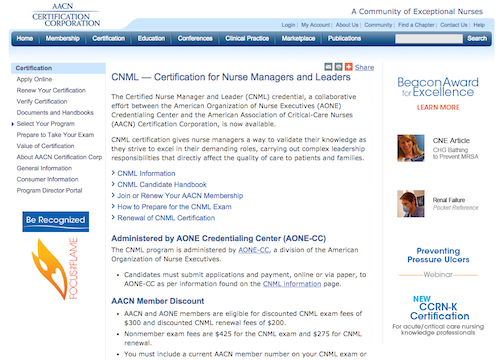The width and height of the screenshot is (500, 360).
Task: Open General Information
Action: [44, 168]
